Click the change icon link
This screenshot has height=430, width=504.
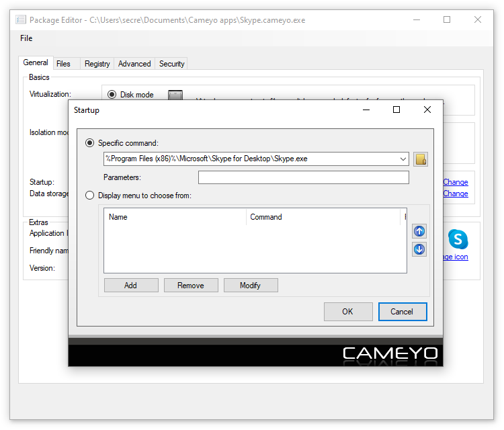(456, 257)
